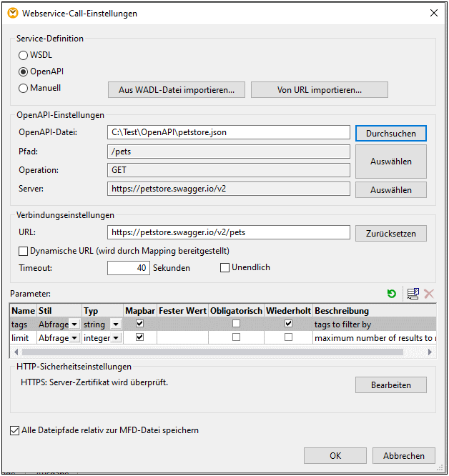Select the WSDL radio button

[x=23, y=55]
